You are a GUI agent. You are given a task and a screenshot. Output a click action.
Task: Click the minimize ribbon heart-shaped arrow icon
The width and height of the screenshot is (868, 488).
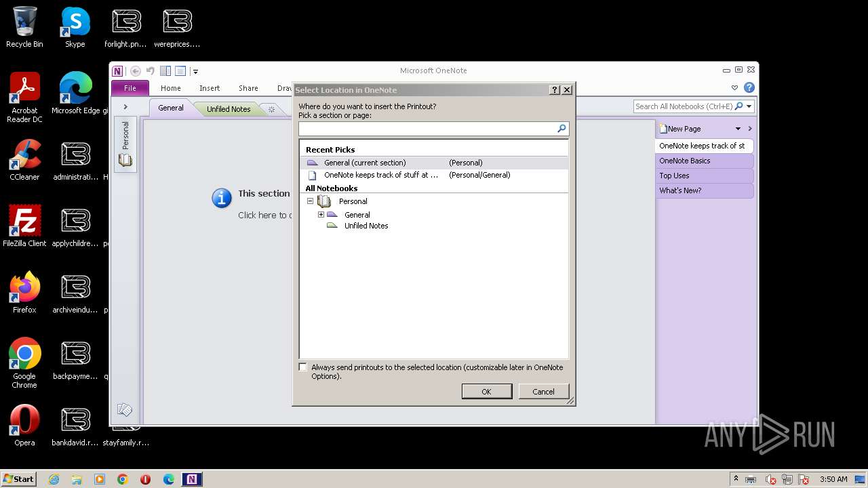[x=734, y=88]
